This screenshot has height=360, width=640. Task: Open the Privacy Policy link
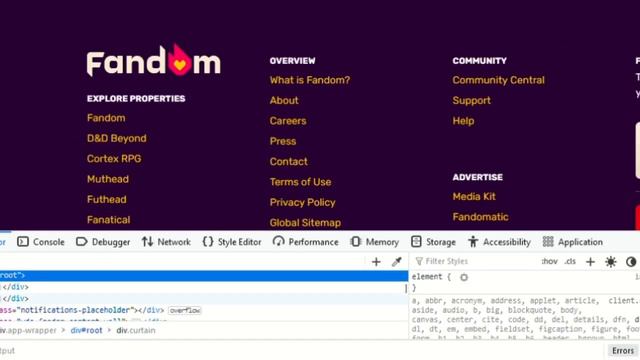(302, 202)
